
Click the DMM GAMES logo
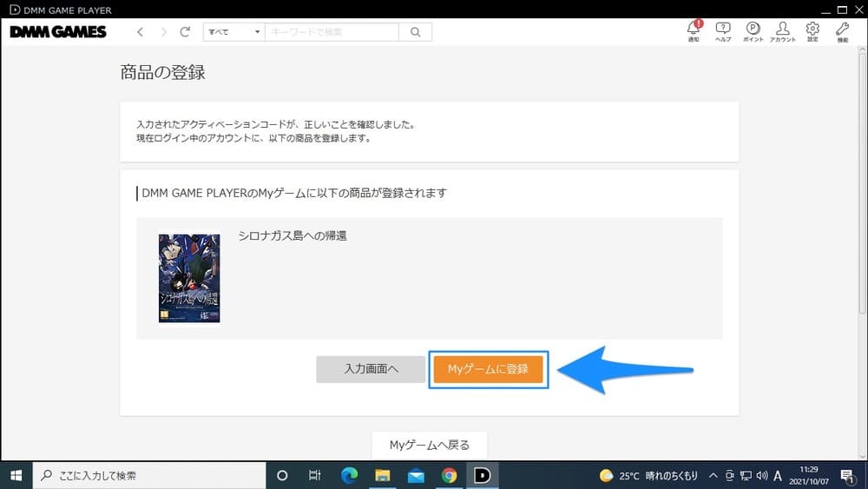[x=58, y=32]
